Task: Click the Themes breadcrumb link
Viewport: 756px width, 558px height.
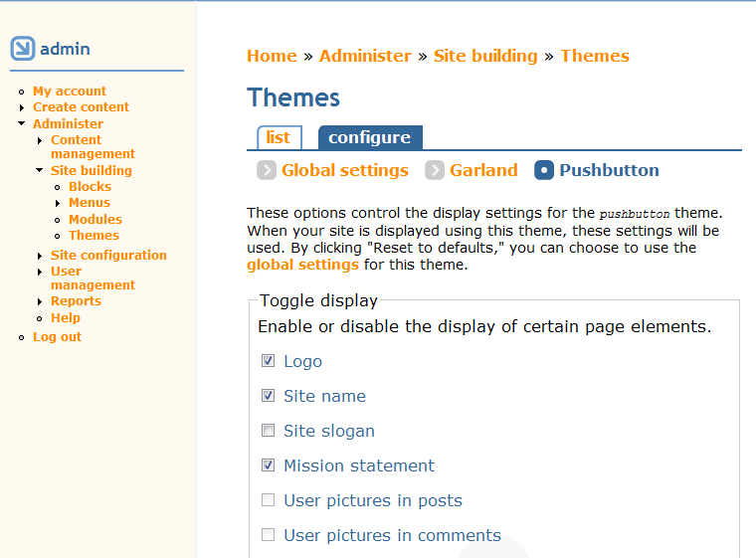Action: point(595,56)
